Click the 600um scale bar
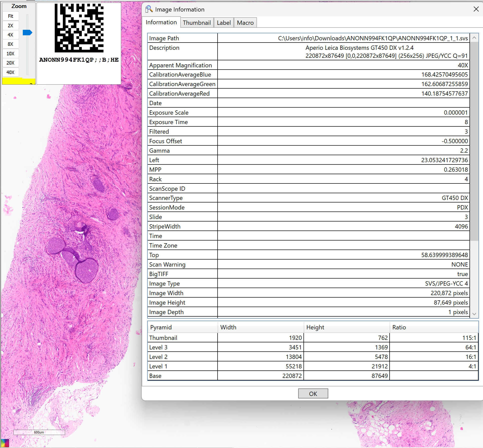The width and height of the screenshot is (483, 448). coord(39,432)
